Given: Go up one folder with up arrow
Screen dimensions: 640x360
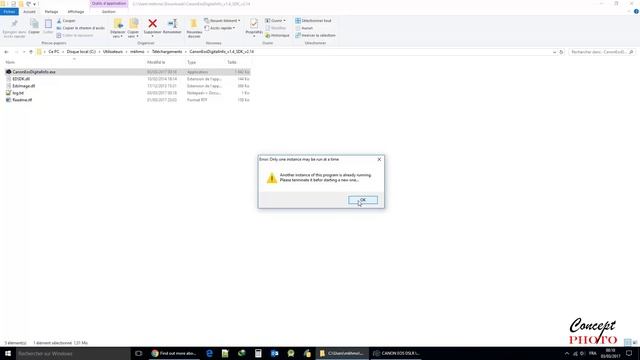Looking at the screenshot, I should (x=31, y=52).
